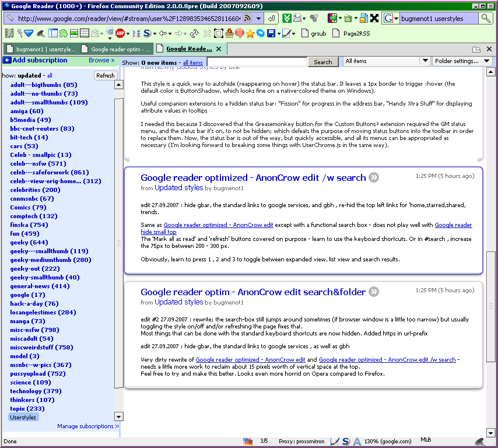
Task: Open the grsub bookmark
Action: coord(314,33)
